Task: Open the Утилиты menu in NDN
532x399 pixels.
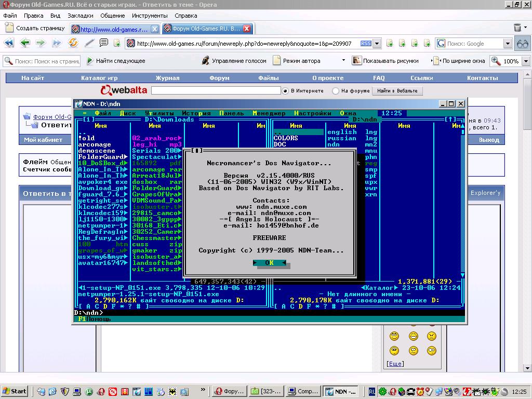Action: (x=159, y=113)
